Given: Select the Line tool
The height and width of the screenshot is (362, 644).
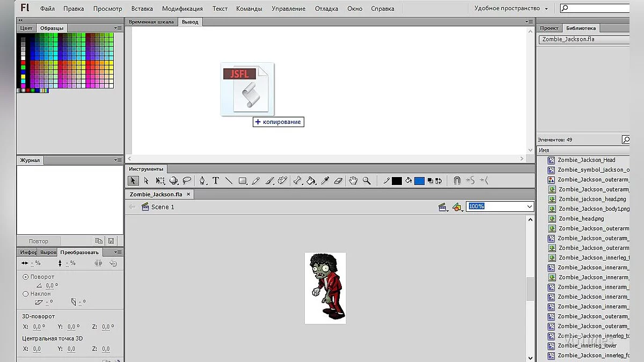Looking at the screenshot, I should tap(229, 181).
